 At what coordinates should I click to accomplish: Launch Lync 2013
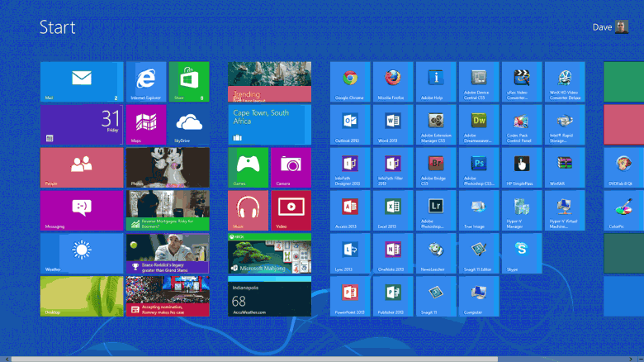350,254
